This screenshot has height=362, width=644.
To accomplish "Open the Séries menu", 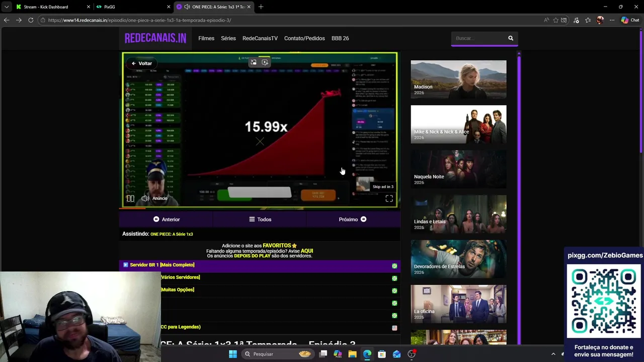I will point(228,38).
